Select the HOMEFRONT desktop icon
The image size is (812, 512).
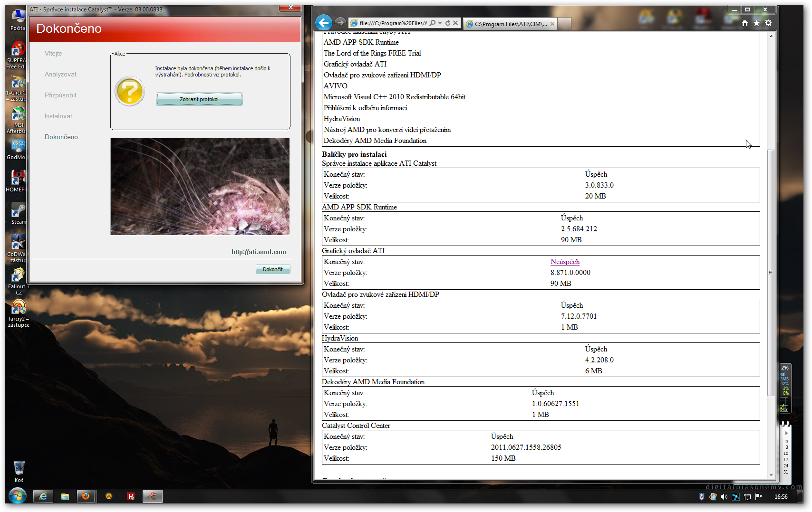pyautogui.click(x=17, y=181)
